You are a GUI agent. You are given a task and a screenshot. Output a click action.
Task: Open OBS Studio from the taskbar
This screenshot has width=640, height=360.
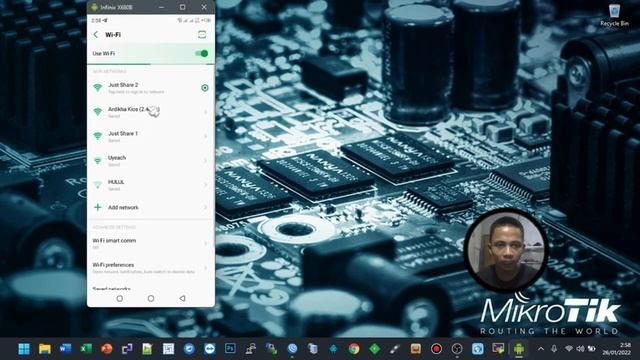point(457,349)
